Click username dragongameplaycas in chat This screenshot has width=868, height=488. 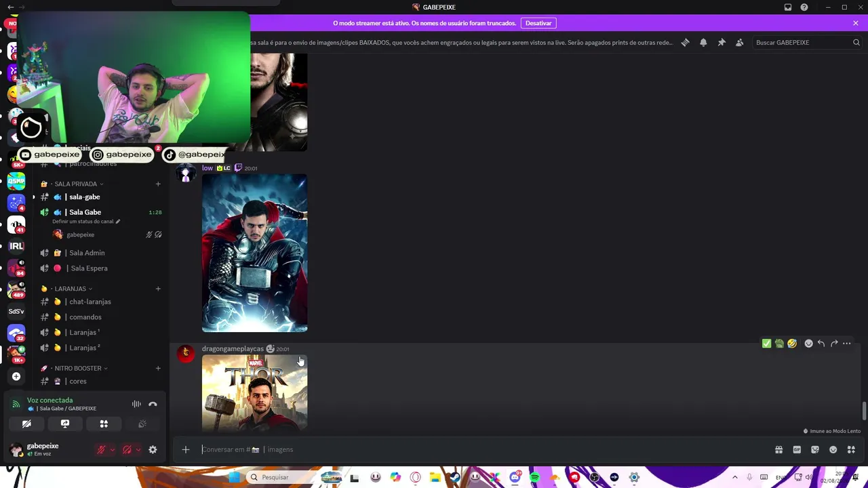[x=233, y=349]
